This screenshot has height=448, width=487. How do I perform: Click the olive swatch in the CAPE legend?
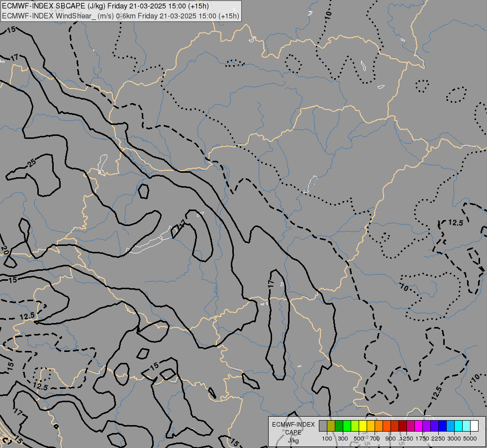point(331,426)
